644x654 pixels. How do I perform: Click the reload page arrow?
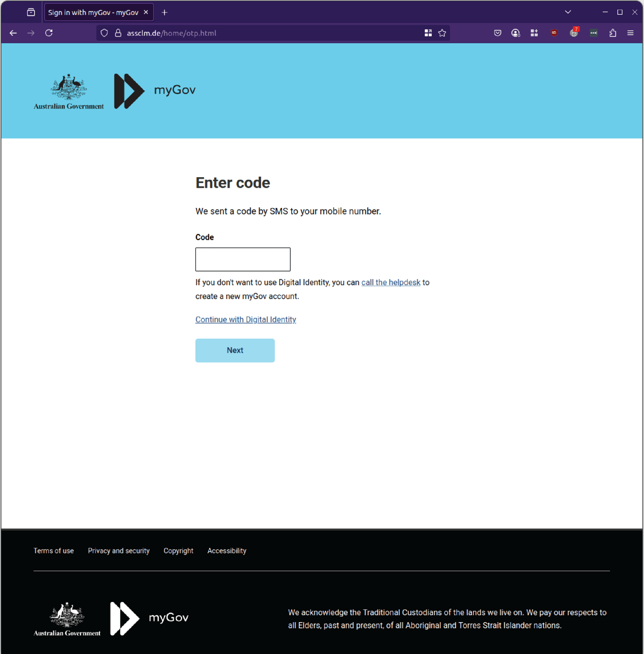click(x=49, y=33)
